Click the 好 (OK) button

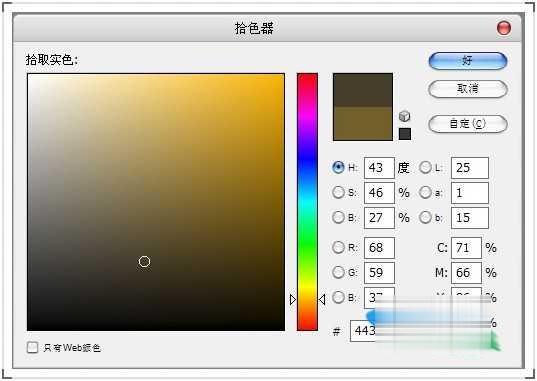click(467, 61)
